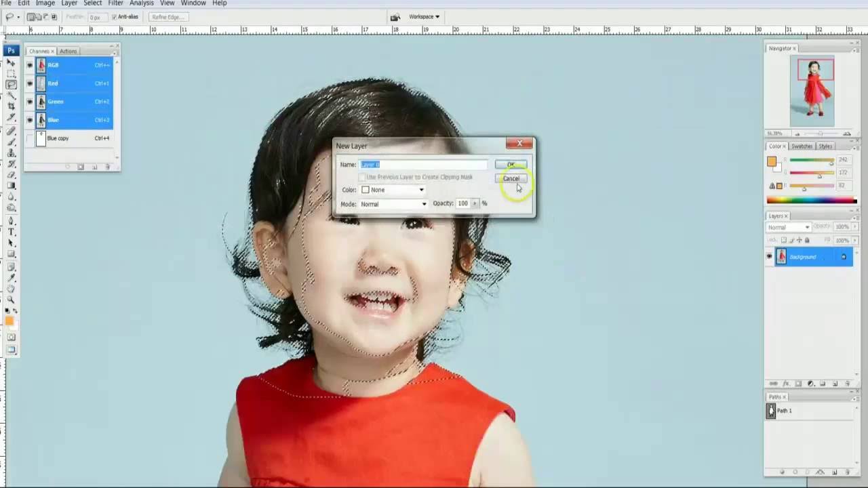Image resolution: width=868 pixels, height=488 pixels.
Task: Show the Blue copy channel visibility box
Action: pyautogui.click(x=29, y=138)
